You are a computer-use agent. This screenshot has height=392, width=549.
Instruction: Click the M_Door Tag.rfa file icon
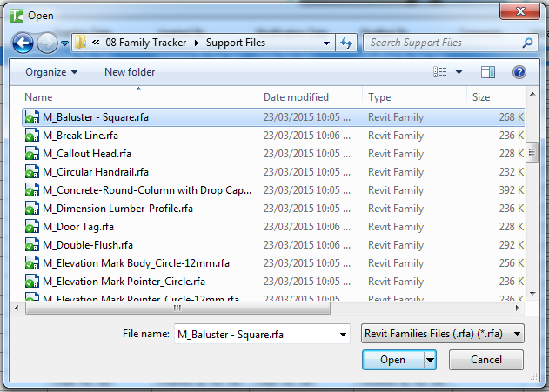point(32,227)
